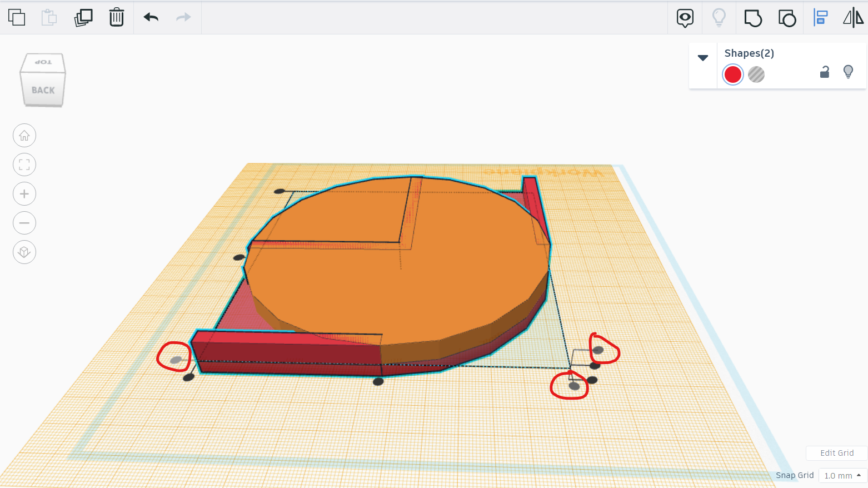Delete the selection using the trash icon
The width and height of the screenshot is (868, 488).
[x=117, y=17]
